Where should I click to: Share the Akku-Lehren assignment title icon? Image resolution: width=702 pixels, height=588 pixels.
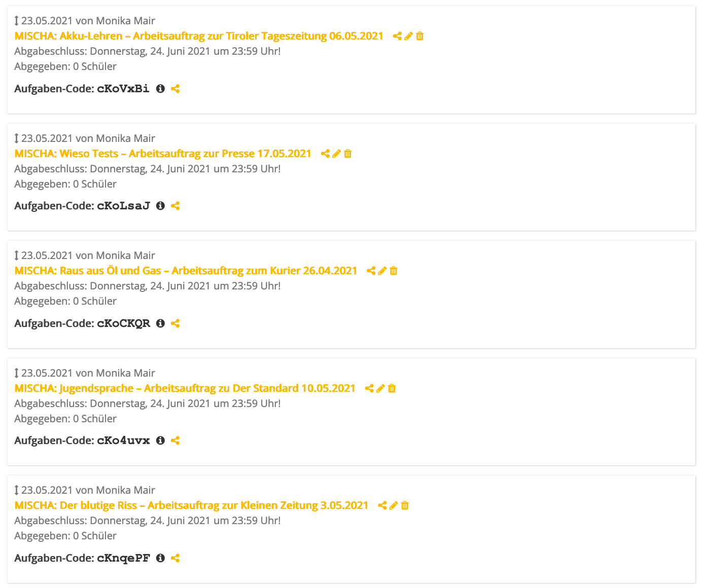click(398, 36)
